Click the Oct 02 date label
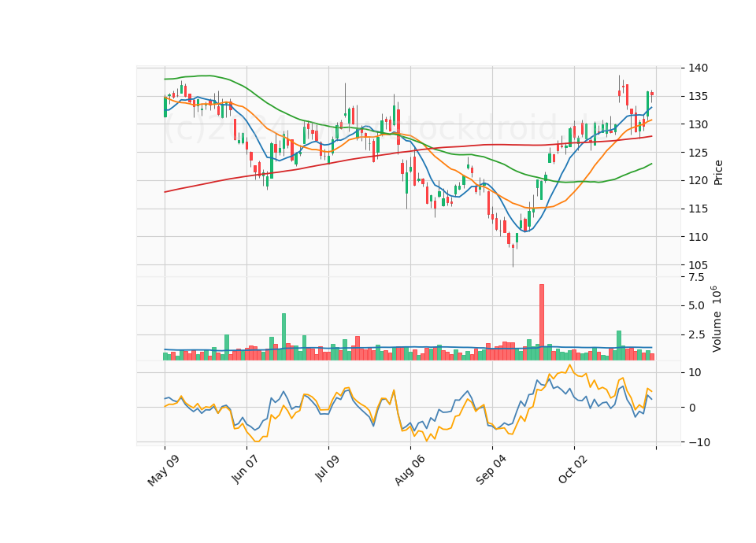Image resolution: width=756 pixels, height=543 pixels. click(x=573, y=469)
